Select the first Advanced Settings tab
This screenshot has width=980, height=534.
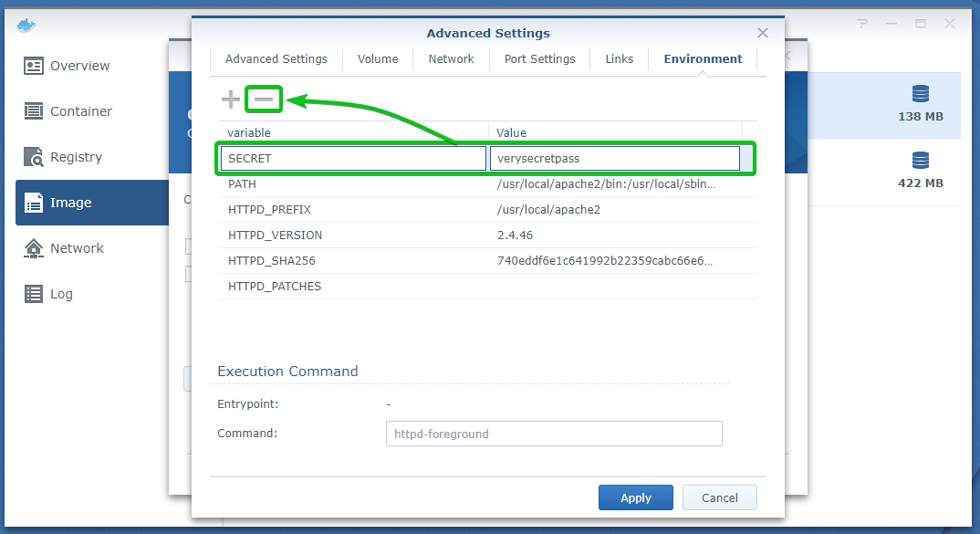(x=276, y=59)
